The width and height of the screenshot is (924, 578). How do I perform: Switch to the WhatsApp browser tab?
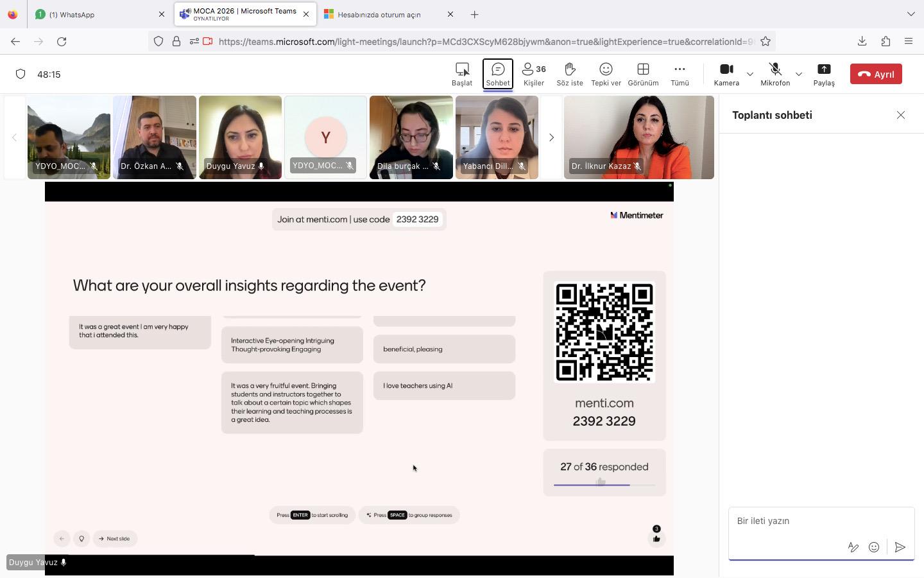pos(96,14)
